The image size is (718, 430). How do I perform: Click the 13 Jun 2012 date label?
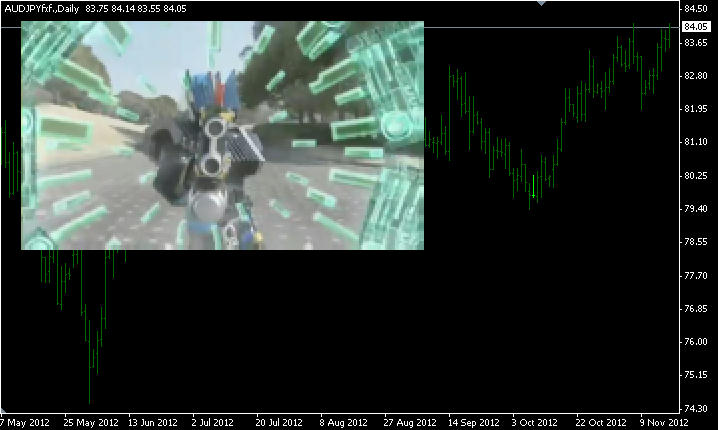(152, 422)
